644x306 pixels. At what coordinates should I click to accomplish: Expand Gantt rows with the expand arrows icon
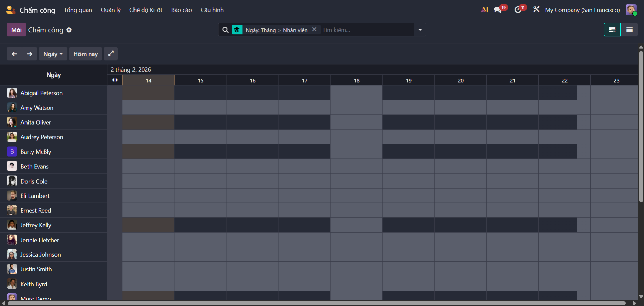click(111, 54)
